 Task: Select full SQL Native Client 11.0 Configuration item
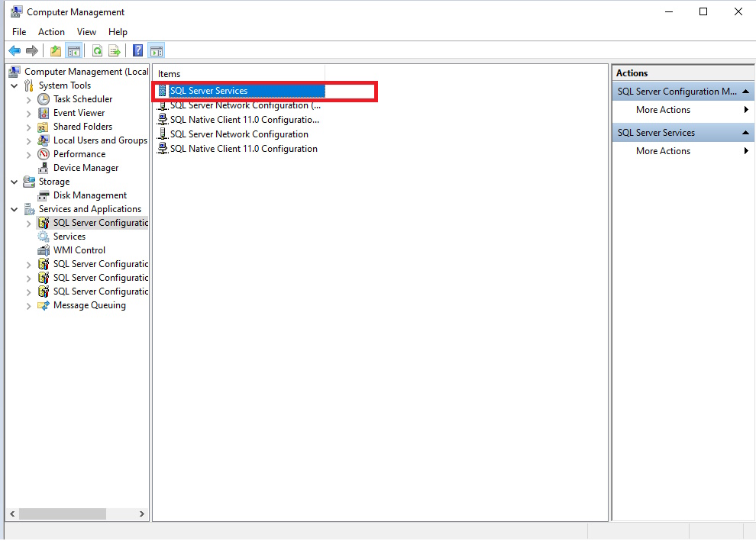[x=244, y=148]
